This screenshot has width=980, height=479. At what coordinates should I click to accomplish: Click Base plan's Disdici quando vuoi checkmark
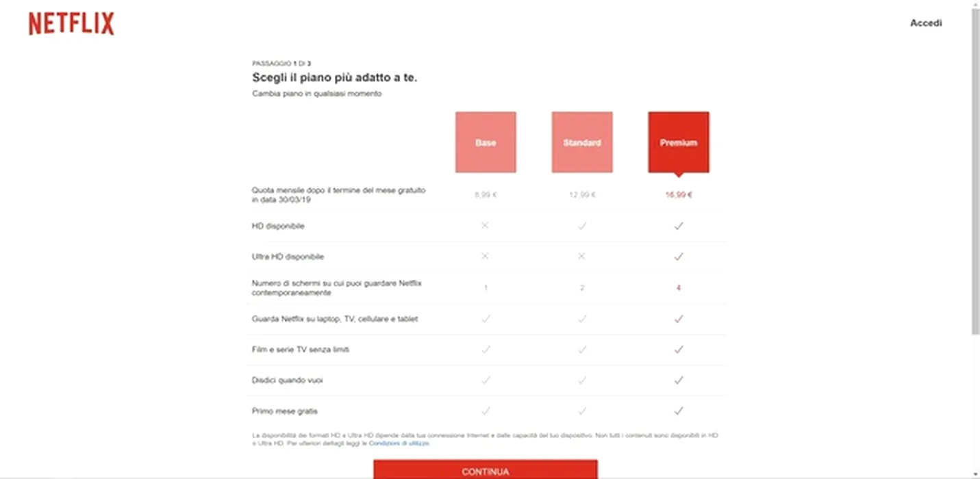tap(486, 380)
